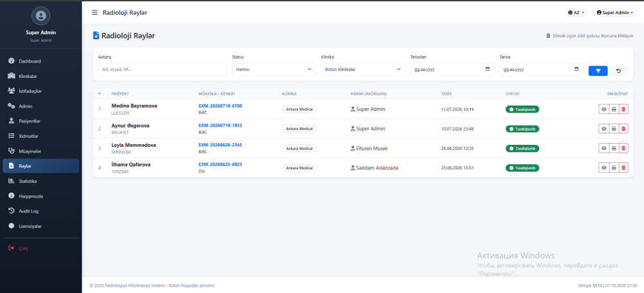Open Audit Log in sidebar
Image resolution: width=644 pixels, height=293 pixels.
pyautogui.click(x=41, y=211)
